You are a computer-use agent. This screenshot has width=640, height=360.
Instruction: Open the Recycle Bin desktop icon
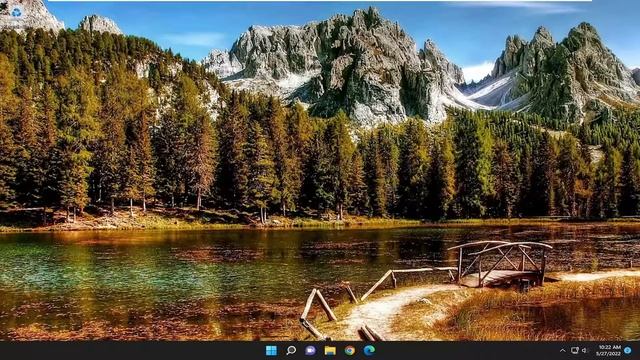click(x=16, y=12)
